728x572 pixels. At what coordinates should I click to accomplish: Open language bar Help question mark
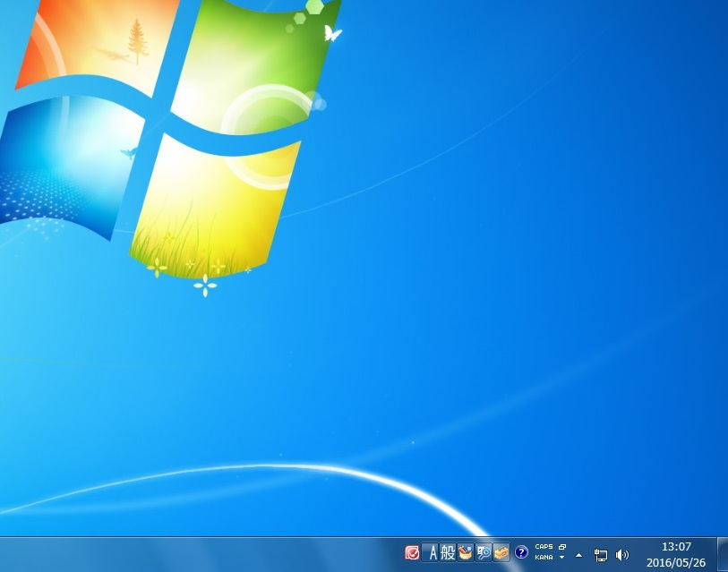coord(521,552)
